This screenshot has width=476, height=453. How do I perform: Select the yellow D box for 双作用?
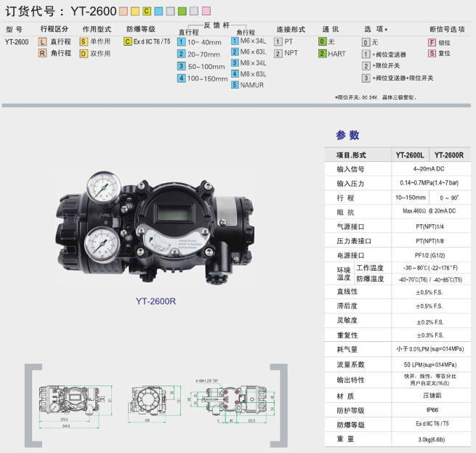tap(84, 54)
